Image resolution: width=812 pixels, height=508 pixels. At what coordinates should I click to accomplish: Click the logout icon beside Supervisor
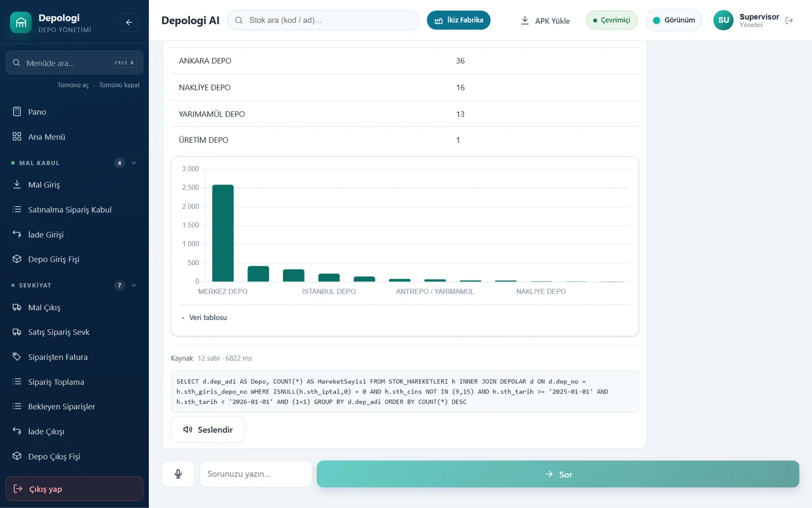[789, 20]
